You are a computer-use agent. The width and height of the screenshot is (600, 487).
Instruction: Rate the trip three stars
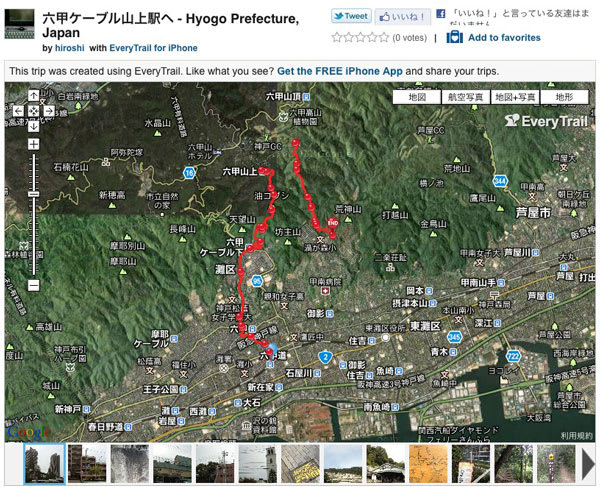click(360, 37)
